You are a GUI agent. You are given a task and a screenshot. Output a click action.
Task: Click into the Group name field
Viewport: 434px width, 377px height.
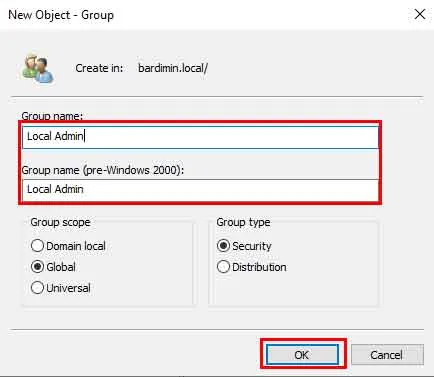(x=200, y=137)
